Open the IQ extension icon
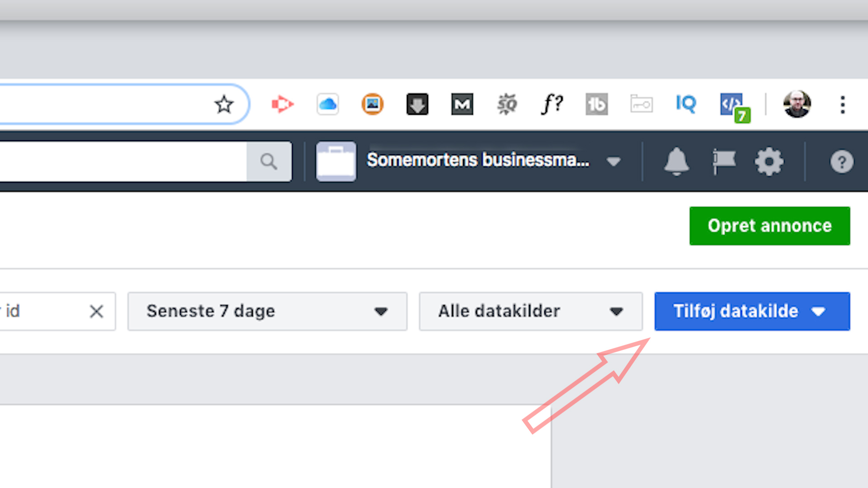868x488 pixels. click(686, 104)
